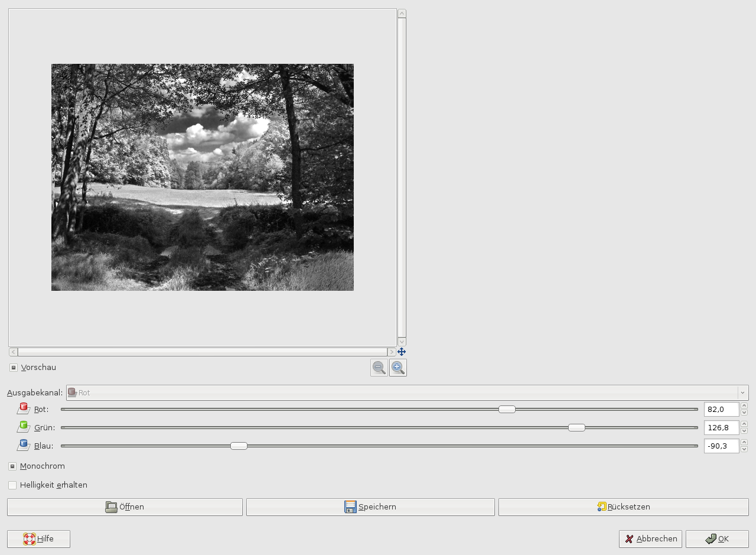
Task: Click the preview navigation cross-arrow icon
Action: [402, 352]
